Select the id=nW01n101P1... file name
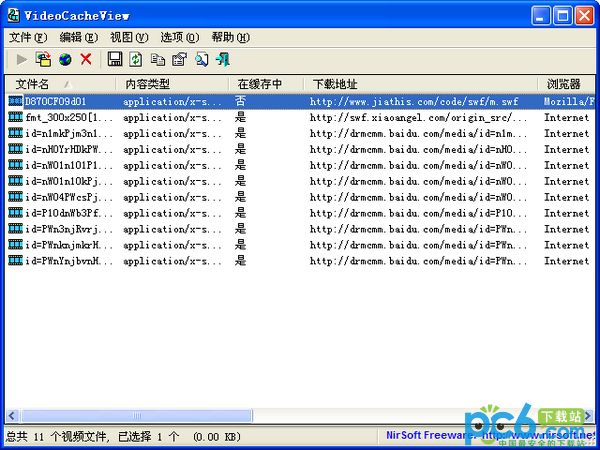Image resolution: width=600 pixels, height=450 pixels. (69, 165)
